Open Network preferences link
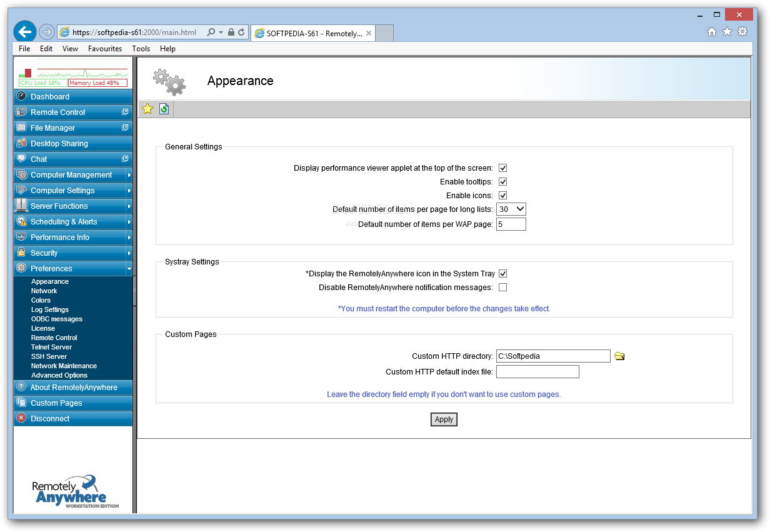 click(x=44, y=291)
